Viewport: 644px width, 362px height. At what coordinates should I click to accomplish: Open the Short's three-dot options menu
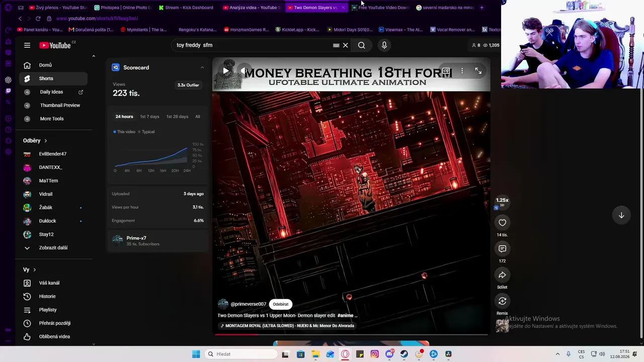click(462, 71)
